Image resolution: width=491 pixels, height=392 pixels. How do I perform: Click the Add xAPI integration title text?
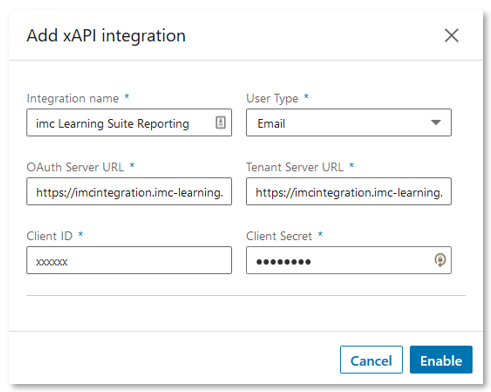coord(106,36)
